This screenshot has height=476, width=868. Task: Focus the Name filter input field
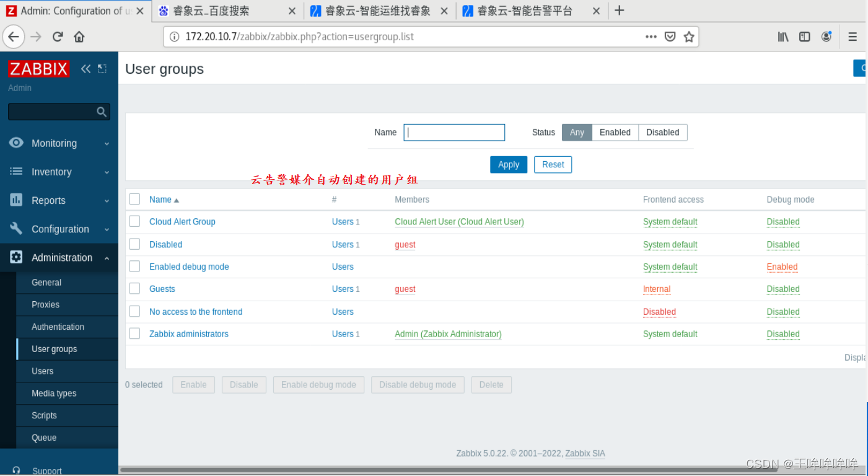[454, 132]
